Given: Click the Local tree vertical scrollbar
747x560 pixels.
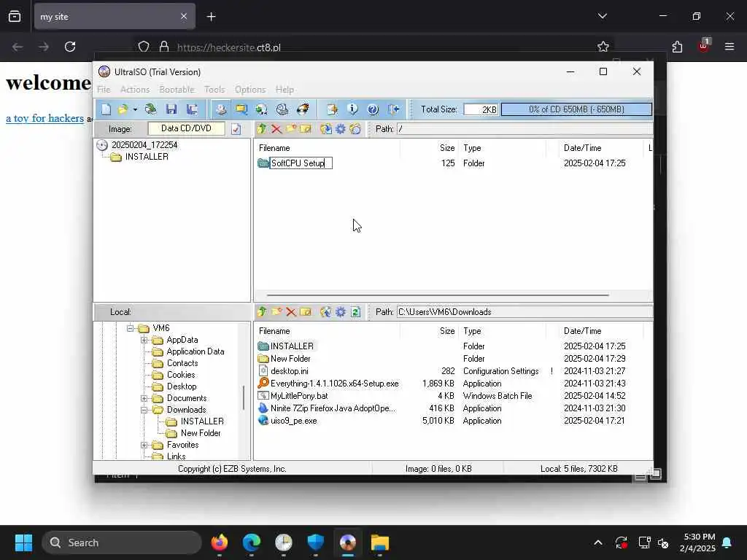Looking at the screenshot, I should (244, 398).
